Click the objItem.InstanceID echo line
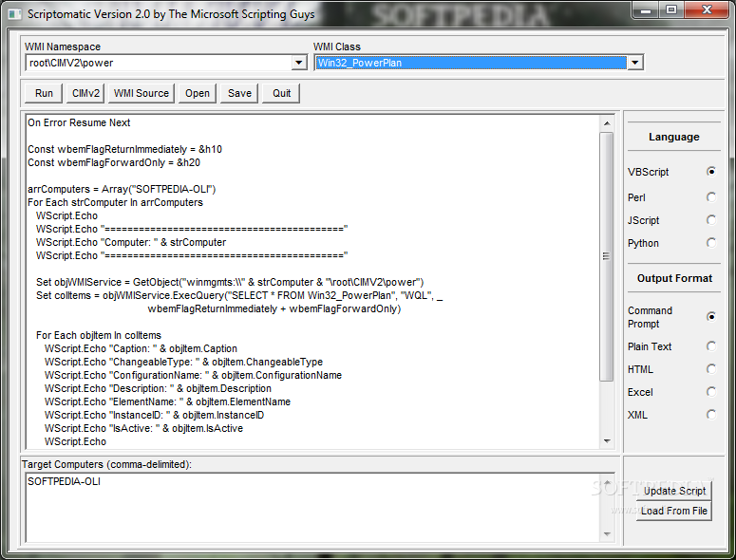The width and height of the screenshot is (736, 560). pyautogui.click(x=155, y=415)
